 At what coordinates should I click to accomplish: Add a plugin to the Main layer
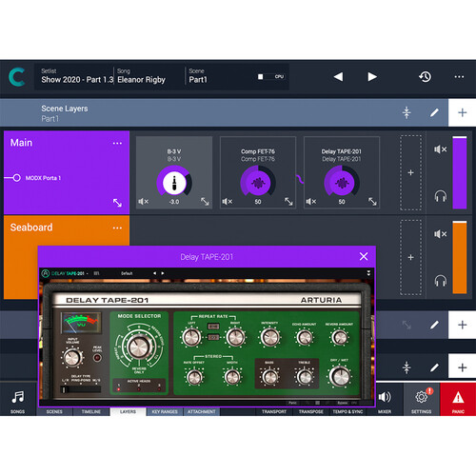coord(410,172)
